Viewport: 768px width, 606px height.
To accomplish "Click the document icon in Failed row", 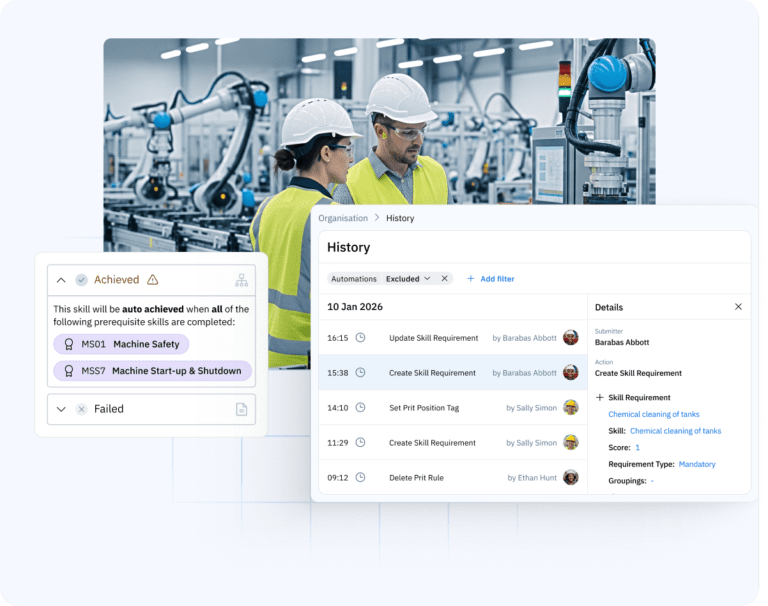I will [241, 409].
